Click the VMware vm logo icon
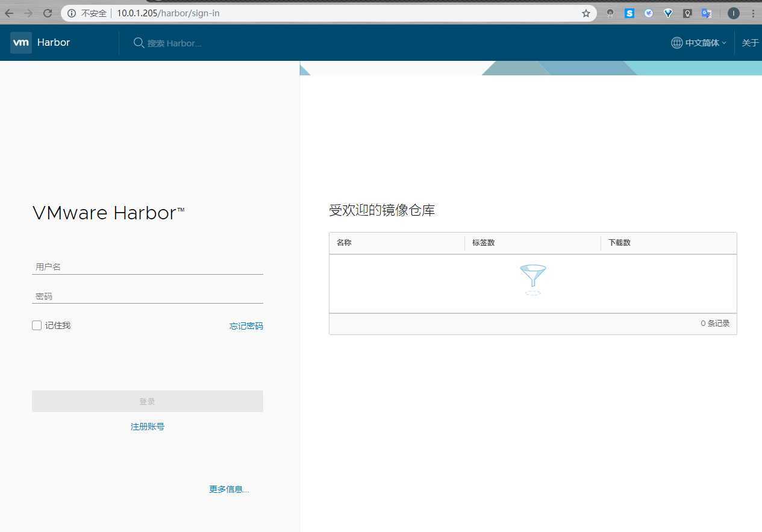This screenshot has width=762, height=532. pyautogui.click(x=21, y=43)
